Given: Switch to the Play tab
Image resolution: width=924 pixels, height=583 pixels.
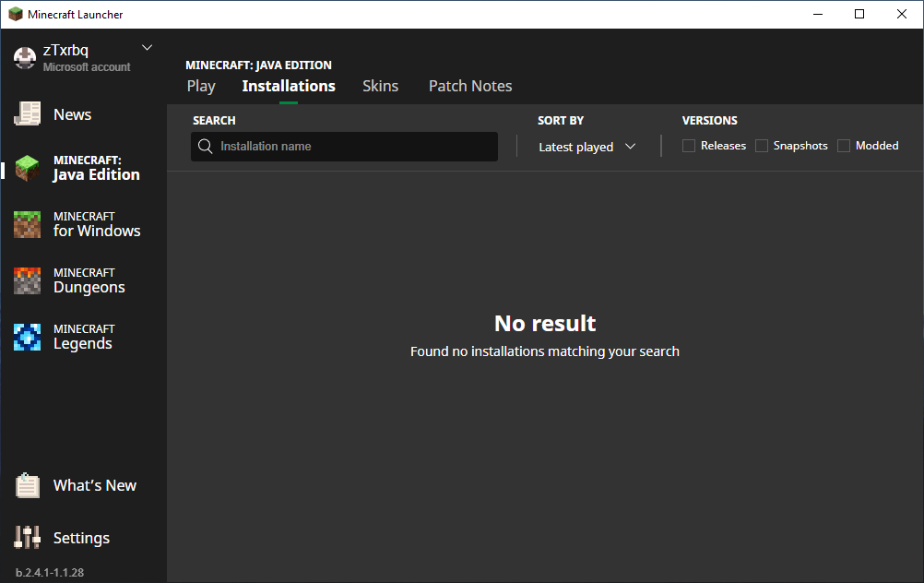Looking at the screenshot, I should [x=201, y=86].
